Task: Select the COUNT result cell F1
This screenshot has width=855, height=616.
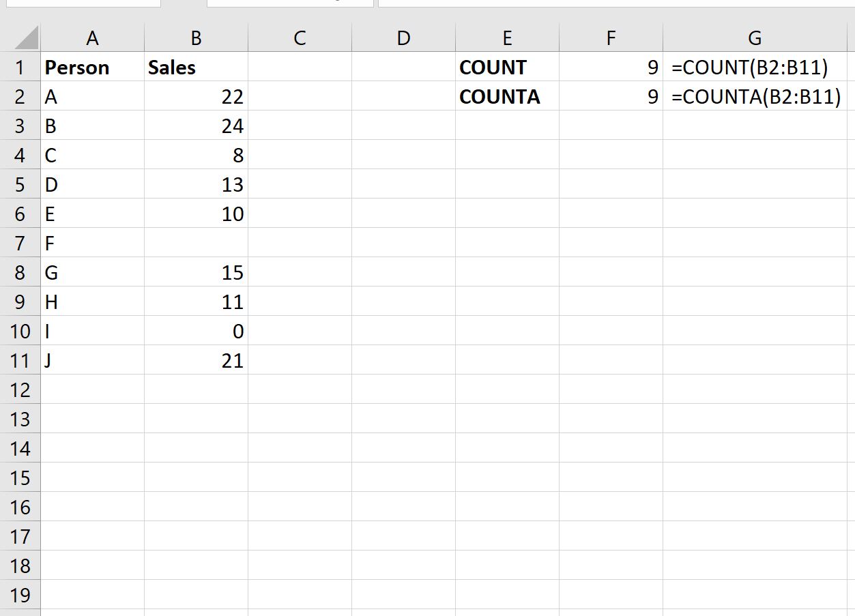Action: click(611, 68)
